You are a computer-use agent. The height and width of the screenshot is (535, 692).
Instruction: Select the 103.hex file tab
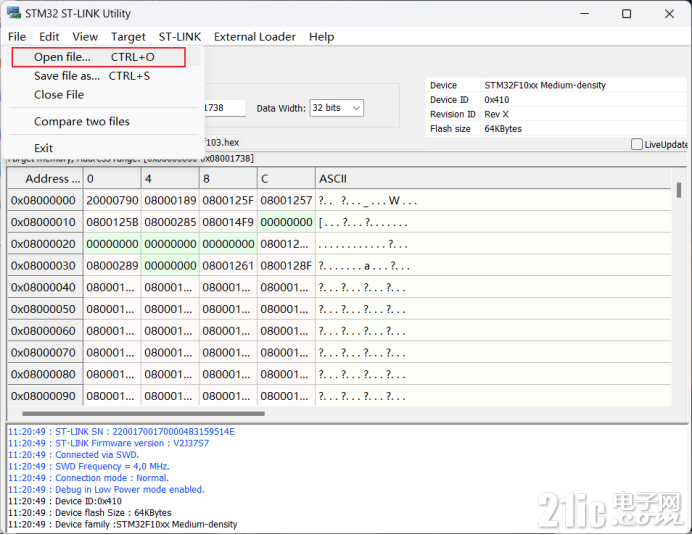222,143
